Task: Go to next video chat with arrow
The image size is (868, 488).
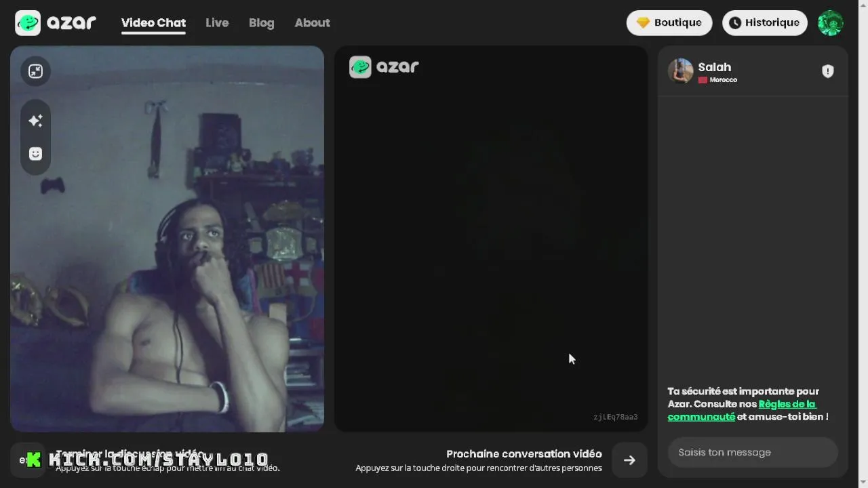Action: (x=629, y=460)
